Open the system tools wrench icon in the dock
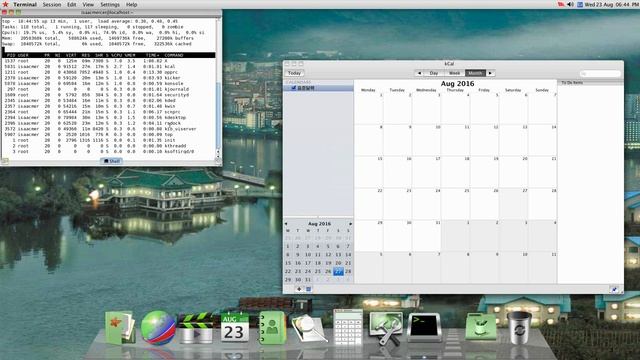 386,329
